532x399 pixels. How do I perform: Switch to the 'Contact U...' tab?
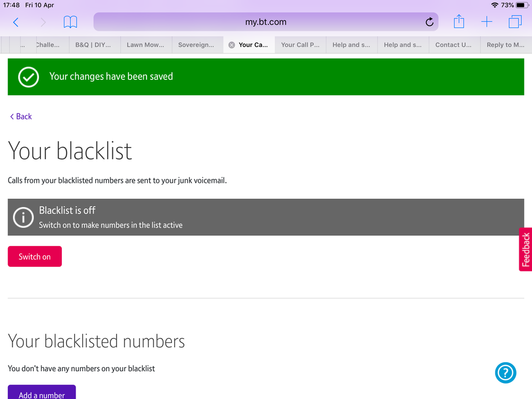coord(453,45)
